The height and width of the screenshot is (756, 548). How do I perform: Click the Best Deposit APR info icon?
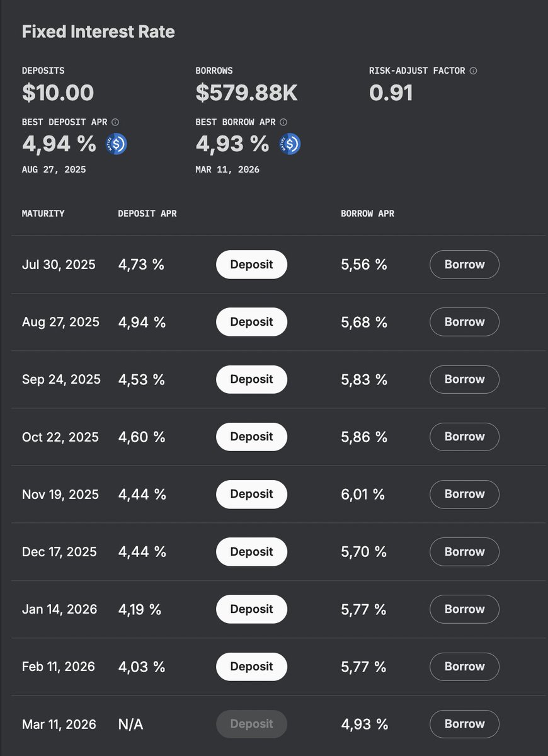[x=115, y=122]
